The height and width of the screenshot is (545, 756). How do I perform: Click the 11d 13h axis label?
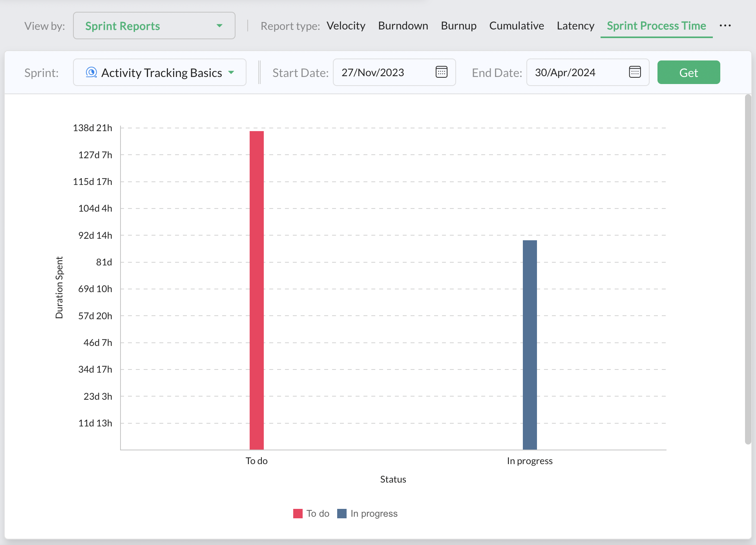pyautogui.click(x=95, y=423)
